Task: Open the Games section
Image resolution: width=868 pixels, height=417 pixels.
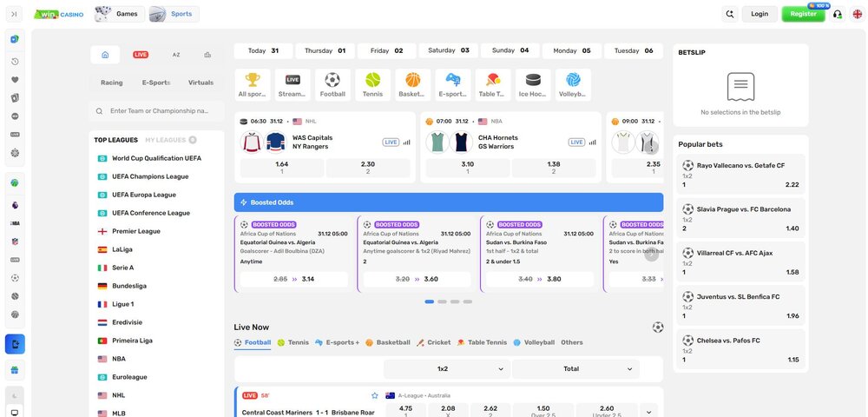Action: click(x=120, y=14)
